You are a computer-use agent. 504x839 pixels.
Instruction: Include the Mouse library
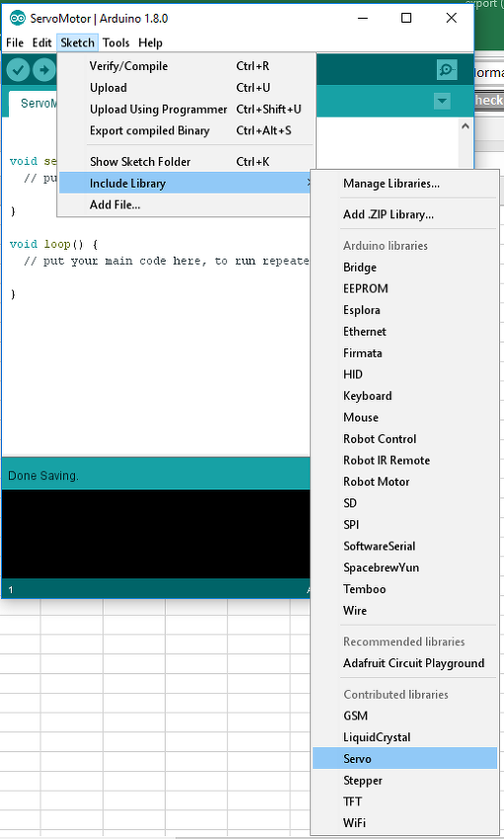click(x=404, y=417)
